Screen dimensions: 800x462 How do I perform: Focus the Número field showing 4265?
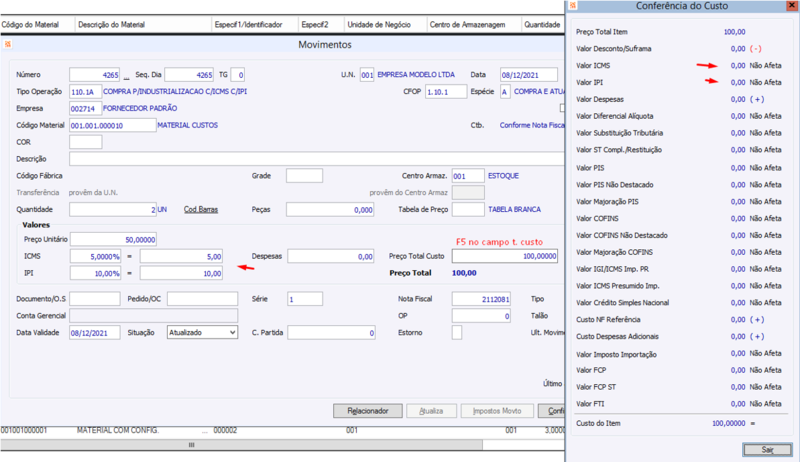click(x=94, y=74)
